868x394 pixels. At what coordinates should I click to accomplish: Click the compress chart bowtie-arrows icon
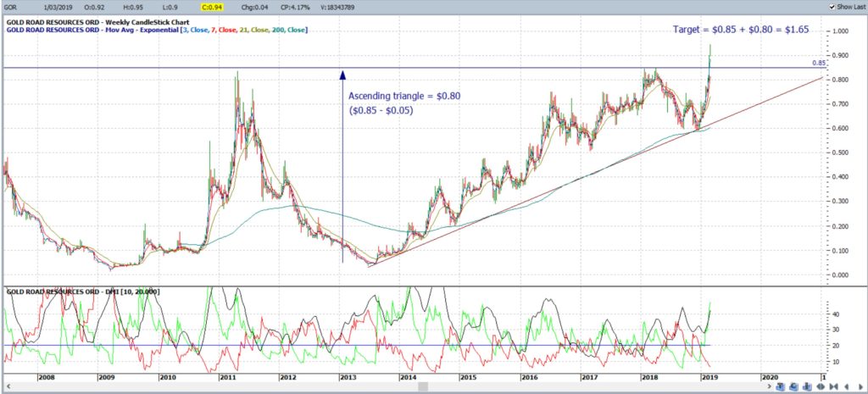(x=834, y=387)
